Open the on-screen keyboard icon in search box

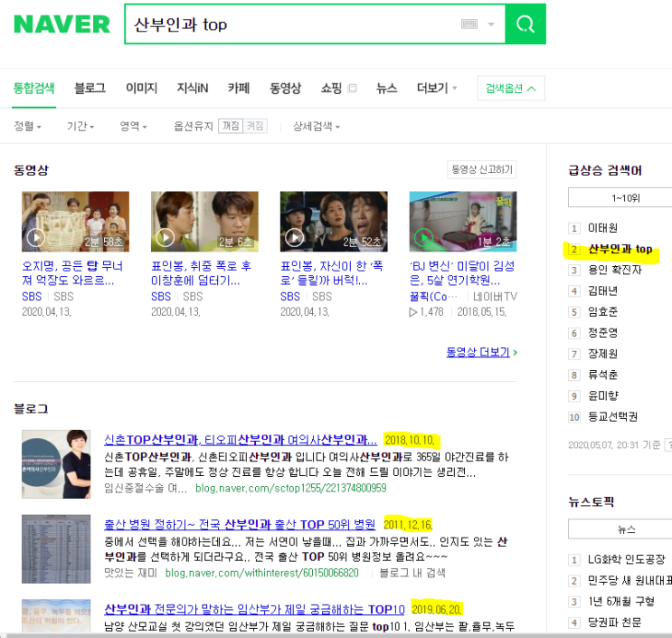point(469,24)
